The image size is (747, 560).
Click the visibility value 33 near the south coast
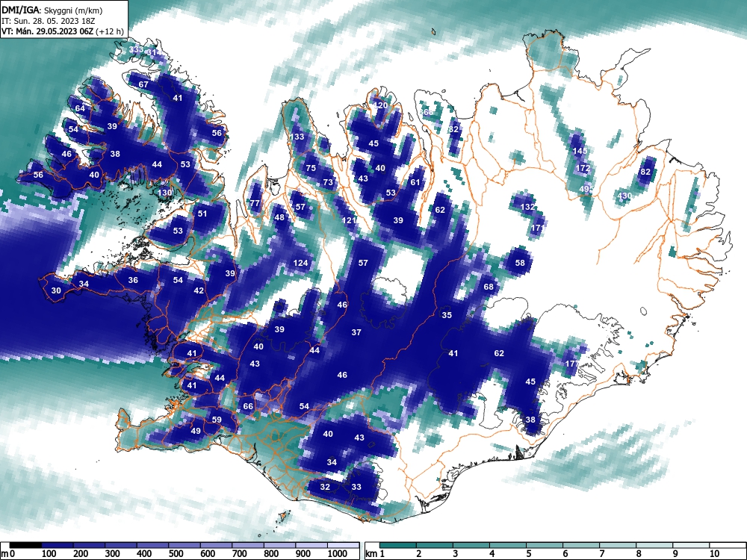tap(356, 487)
